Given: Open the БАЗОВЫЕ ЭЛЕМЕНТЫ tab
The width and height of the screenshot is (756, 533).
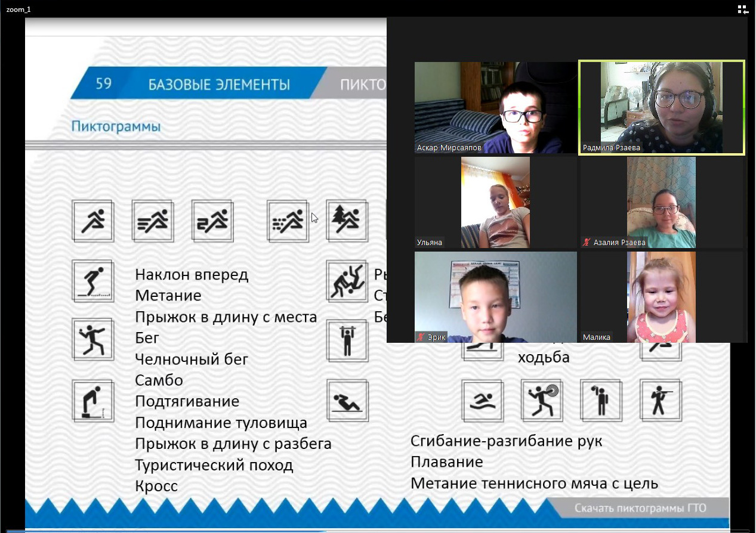Looking at the screenshot, I should point(219,84).
